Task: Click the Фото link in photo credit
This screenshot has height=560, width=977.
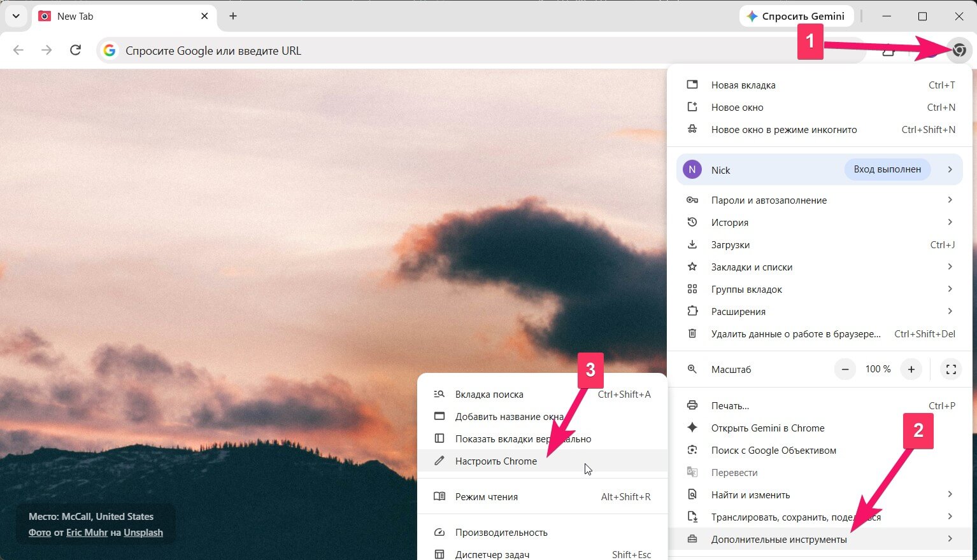Action: pyautogui.click(x=39, y=533)
